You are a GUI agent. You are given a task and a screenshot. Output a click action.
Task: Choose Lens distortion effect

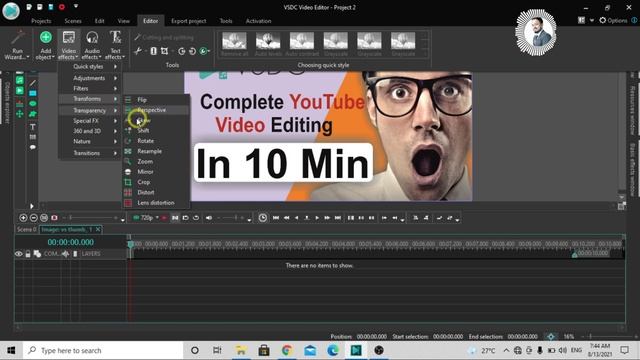coord(156,203)
